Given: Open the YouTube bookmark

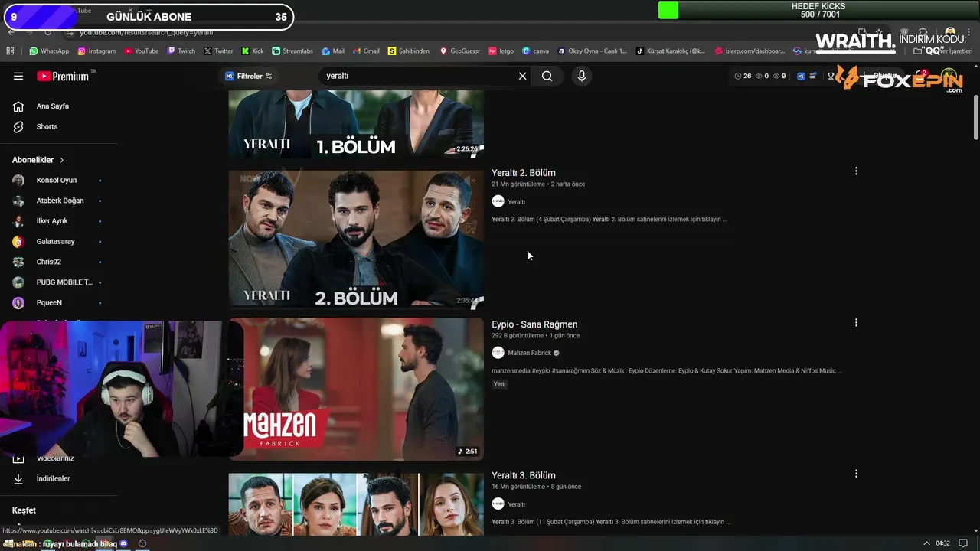Looking at the screenshot, I should click(141, 51).
